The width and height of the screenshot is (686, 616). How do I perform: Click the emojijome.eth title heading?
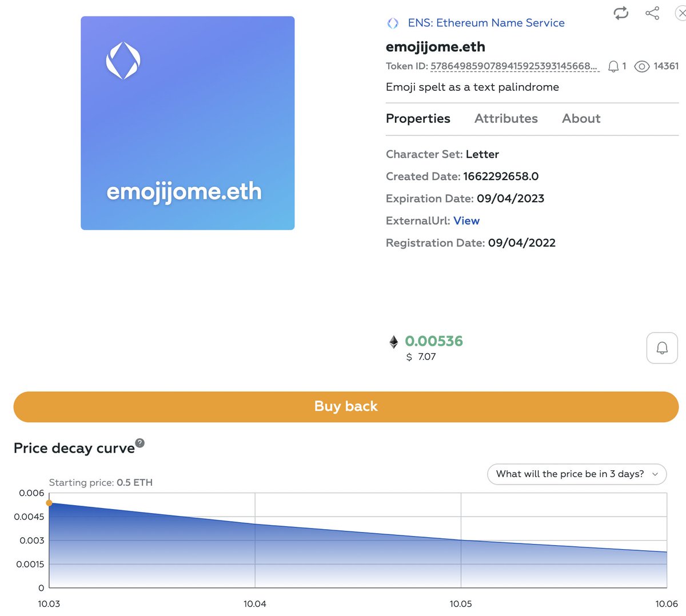[436, 47]
